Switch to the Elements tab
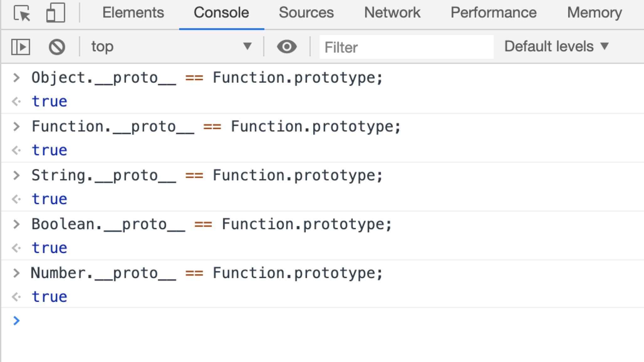The image size is (644, 362). (x=133, y=13)
